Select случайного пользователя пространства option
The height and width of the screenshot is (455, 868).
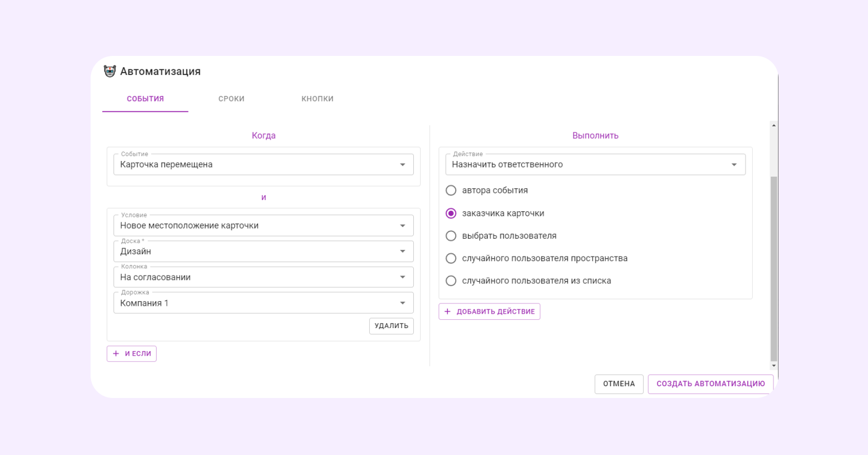(x=451, y=258)
